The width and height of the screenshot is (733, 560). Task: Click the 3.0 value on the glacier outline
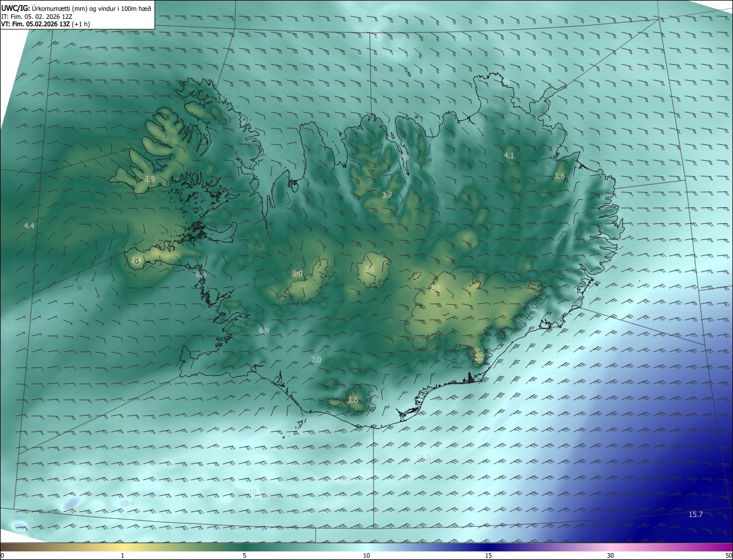(297, 274)
